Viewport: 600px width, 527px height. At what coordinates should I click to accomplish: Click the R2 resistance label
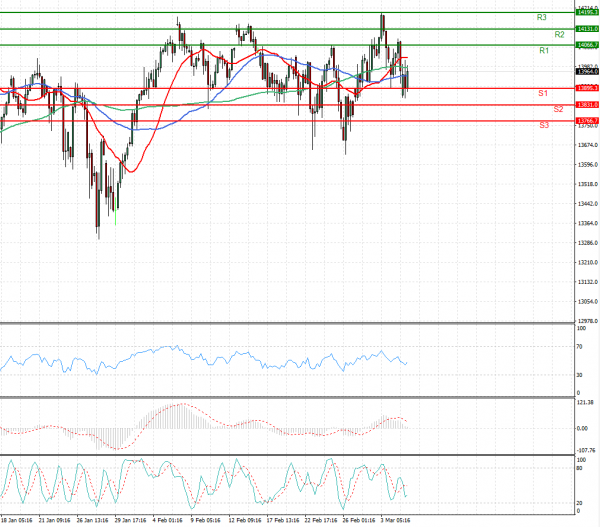tap(559, 34)
